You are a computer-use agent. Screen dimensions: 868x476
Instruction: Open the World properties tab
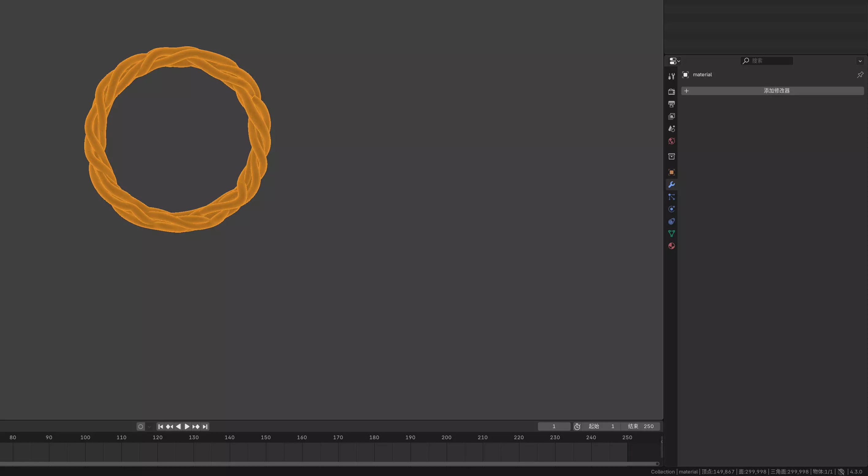pos(671,141)
